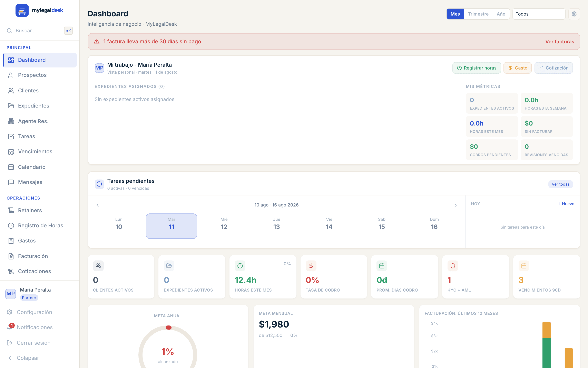Screen dimensions: 588x368
Task: Click the mylegaldesk logo icon
Action: click(x=22, y=10)
